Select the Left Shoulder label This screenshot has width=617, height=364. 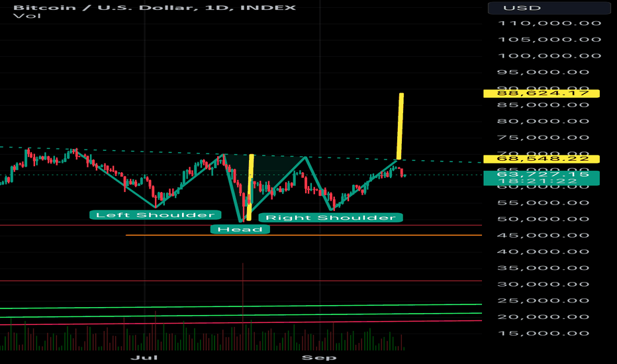point(156,215)
